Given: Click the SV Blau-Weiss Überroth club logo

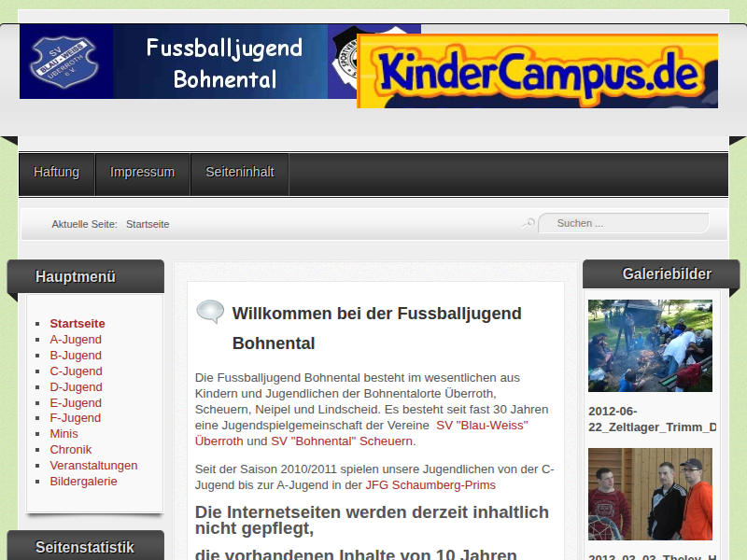Looking at the screenshot, I should coord(65,62).
